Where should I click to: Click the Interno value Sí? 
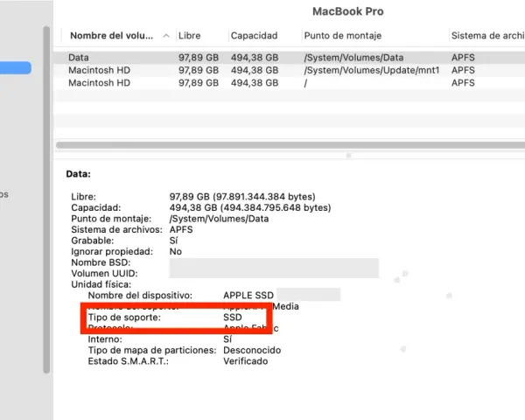pos(227,339)
